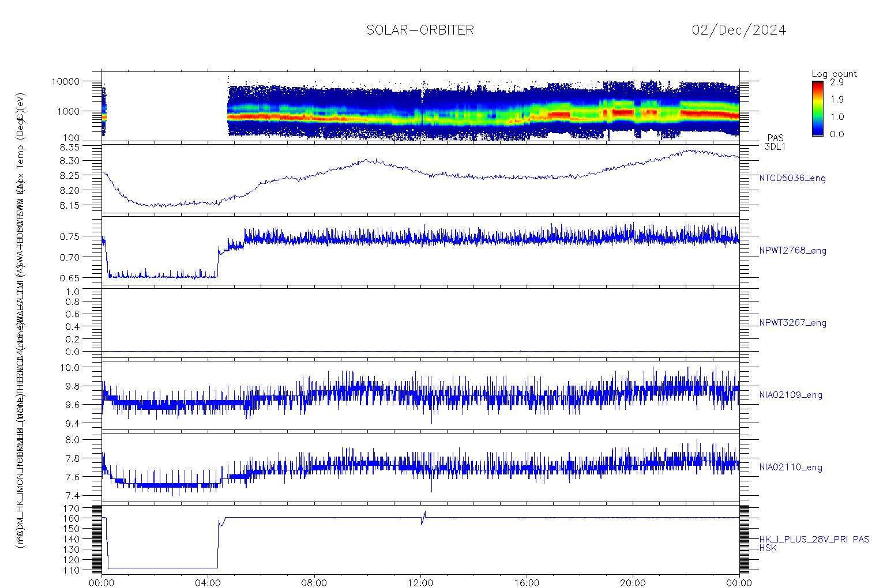The width and height of the screenshot is (872, 588).
Task: Click the empty NPWT3267_eng plot panel
Action: [420, 323]
